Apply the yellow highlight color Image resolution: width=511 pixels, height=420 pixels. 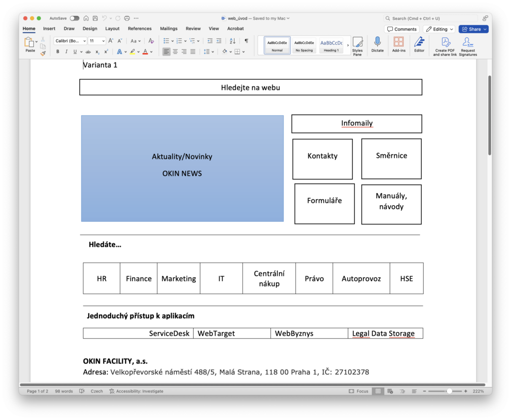point(132,52)
